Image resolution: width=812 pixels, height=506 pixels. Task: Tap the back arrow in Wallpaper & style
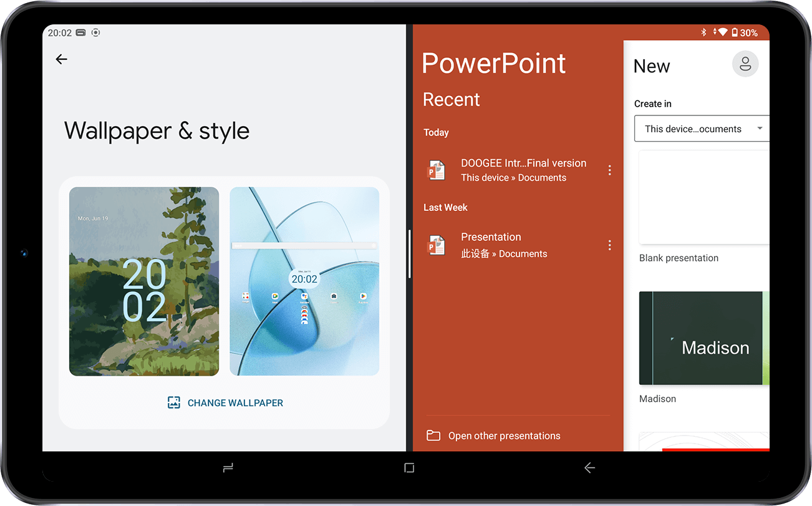(61, 59)
